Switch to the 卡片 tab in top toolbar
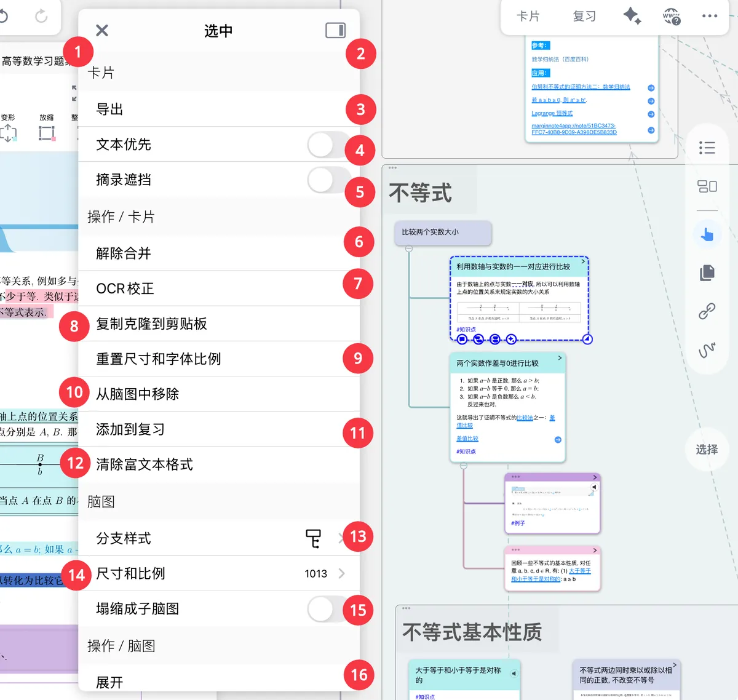The height and width of the screenshot is (700, 738). [528, 16]
